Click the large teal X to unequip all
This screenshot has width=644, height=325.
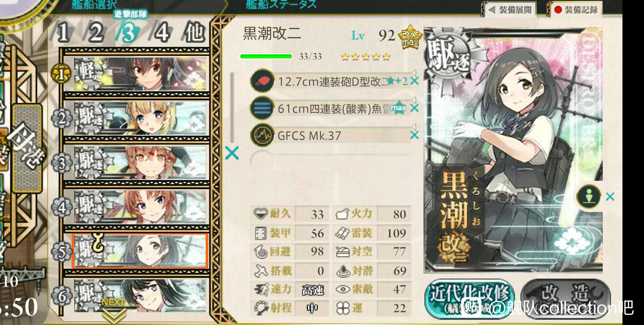click(x=232, y=153)
